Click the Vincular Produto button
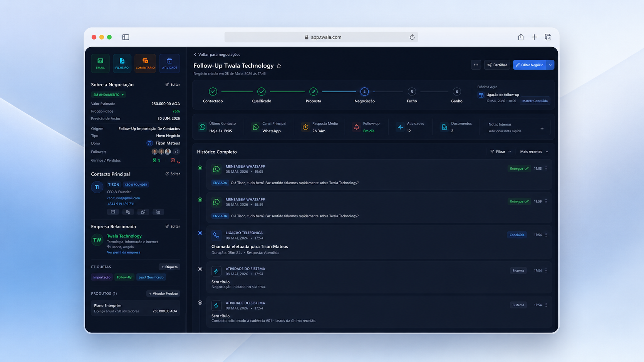This screenshot has height=362, width=644. click(x=163, y=294)
